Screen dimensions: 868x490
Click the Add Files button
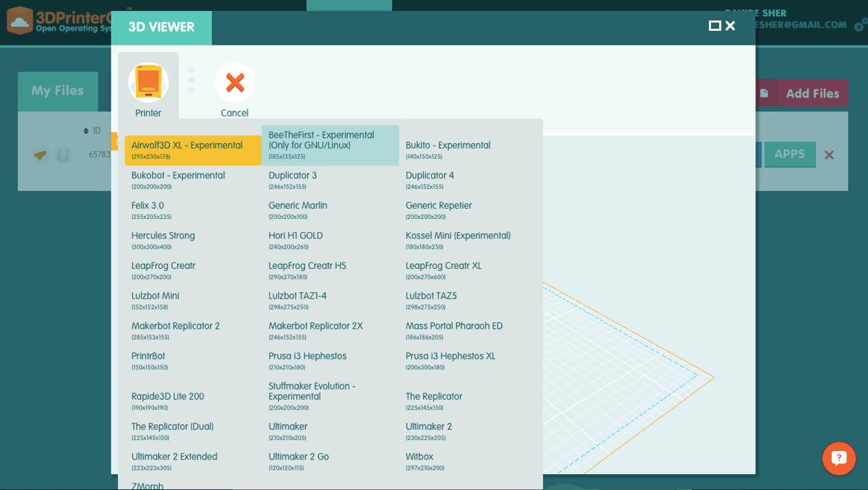pos(801,93)
